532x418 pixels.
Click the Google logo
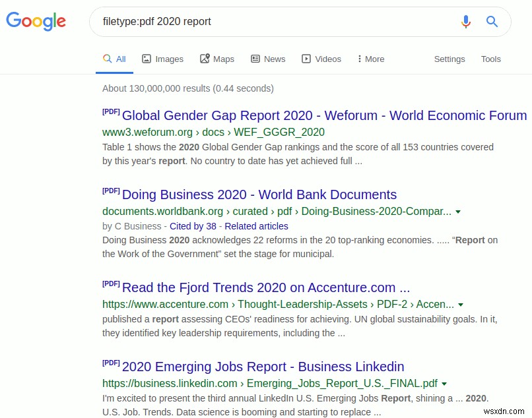click(x=36, y=22)
